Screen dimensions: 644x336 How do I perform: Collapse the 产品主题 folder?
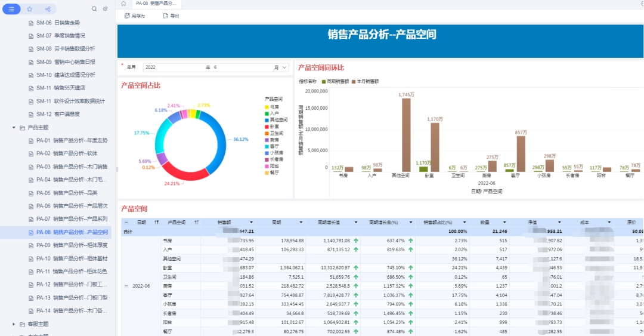(x=14, y=127)
